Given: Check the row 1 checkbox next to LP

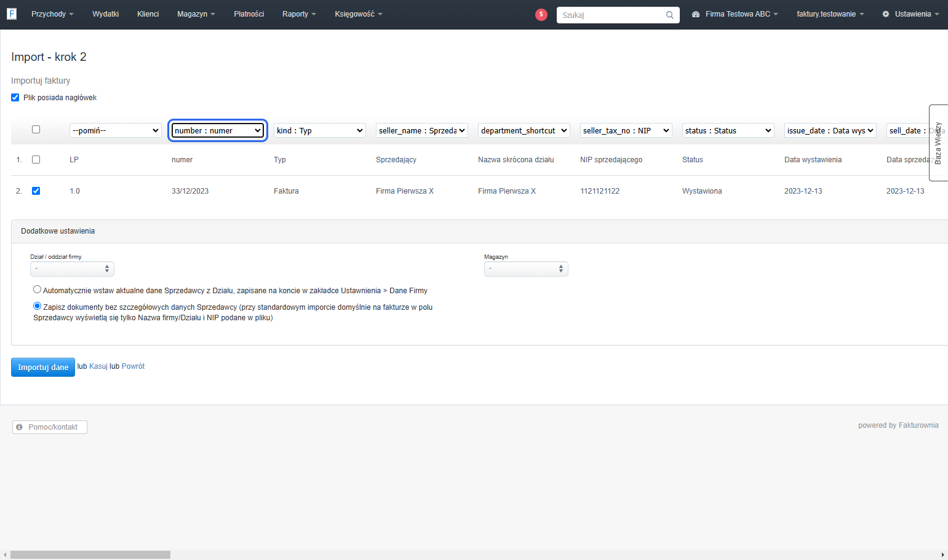Looking at the screenshot, I should [x=36, y=160].
